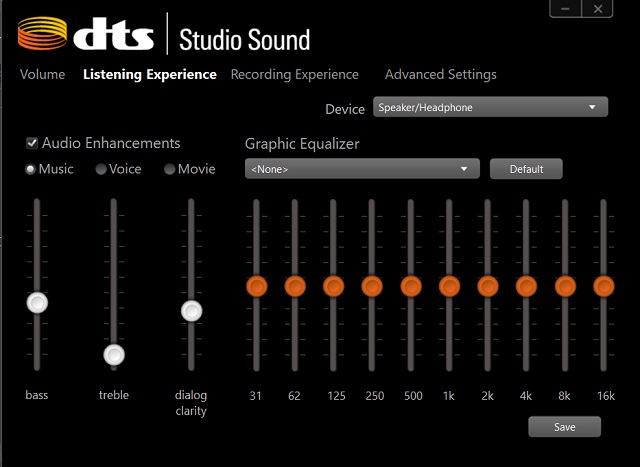640x467 pixels.
Task: Save the equalizer settings
Action: coord(564,427)
